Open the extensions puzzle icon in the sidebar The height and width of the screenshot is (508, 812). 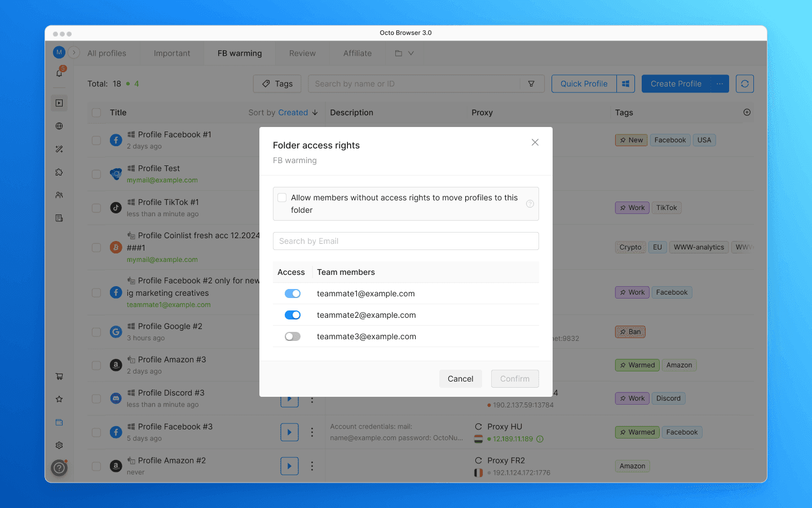[59, 172]
